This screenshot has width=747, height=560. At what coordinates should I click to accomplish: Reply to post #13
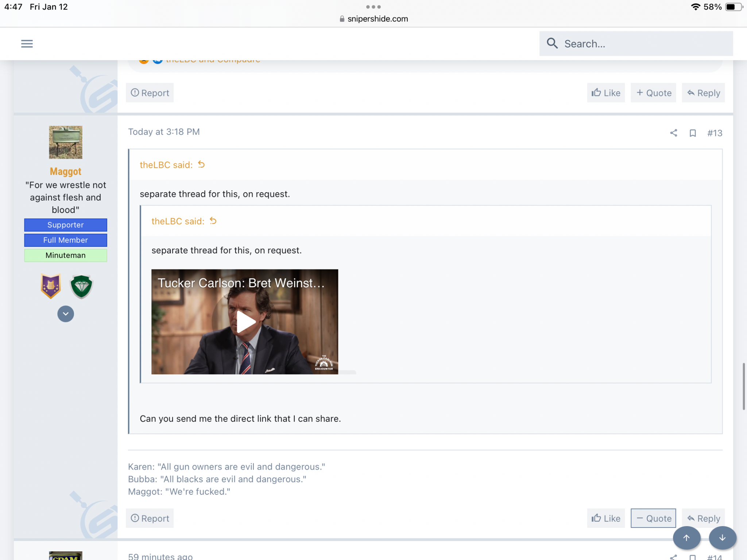pyautogui.click(x=703, y=518)
